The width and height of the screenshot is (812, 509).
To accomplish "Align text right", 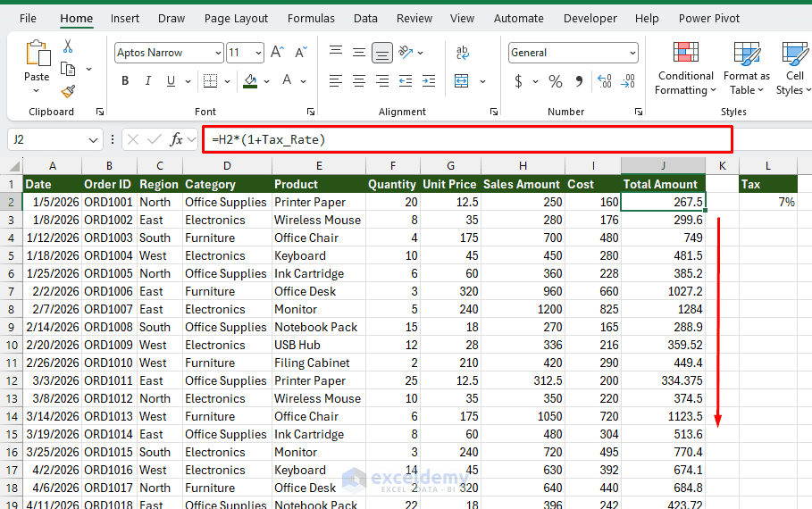I will click(x=382, y=80).
